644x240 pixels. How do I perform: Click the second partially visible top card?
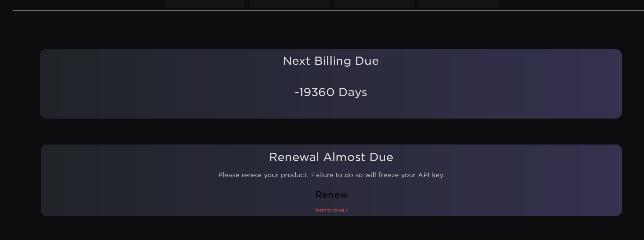(x=289, y=4)
